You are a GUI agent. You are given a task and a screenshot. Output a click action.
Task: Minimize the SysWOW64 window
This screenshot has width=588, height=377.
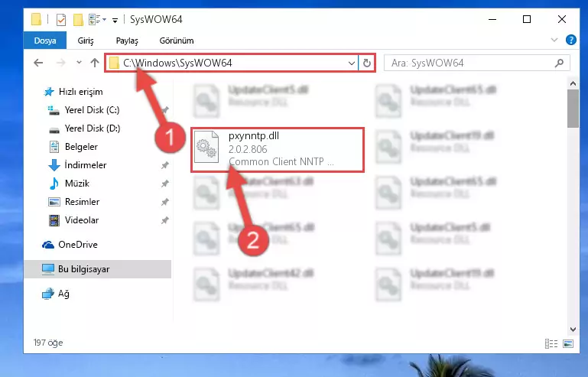click(492, 19)
